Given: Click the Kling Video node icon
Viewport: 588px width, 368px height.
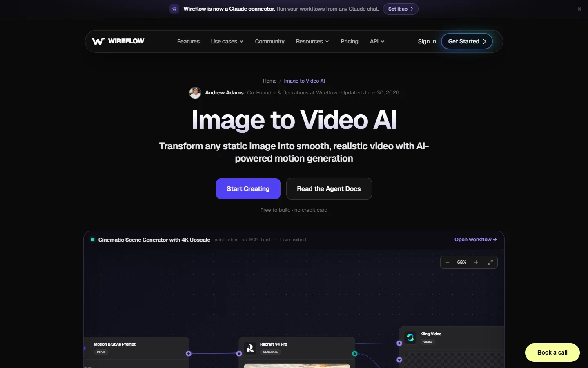Looking at the screenshot, I should pyautogui.click(x=410, y=338).
